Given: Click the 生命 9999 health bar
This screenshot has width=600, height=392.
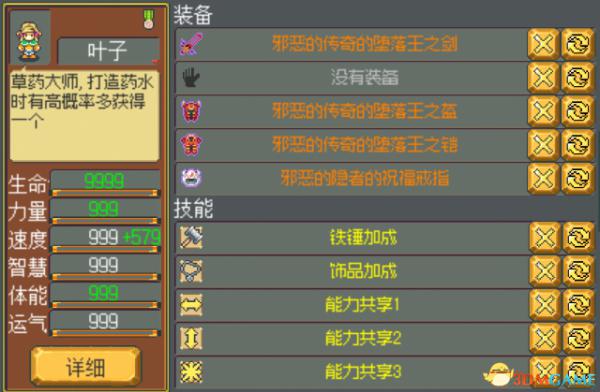Looking at the screenshot, I should click(106, 183).
